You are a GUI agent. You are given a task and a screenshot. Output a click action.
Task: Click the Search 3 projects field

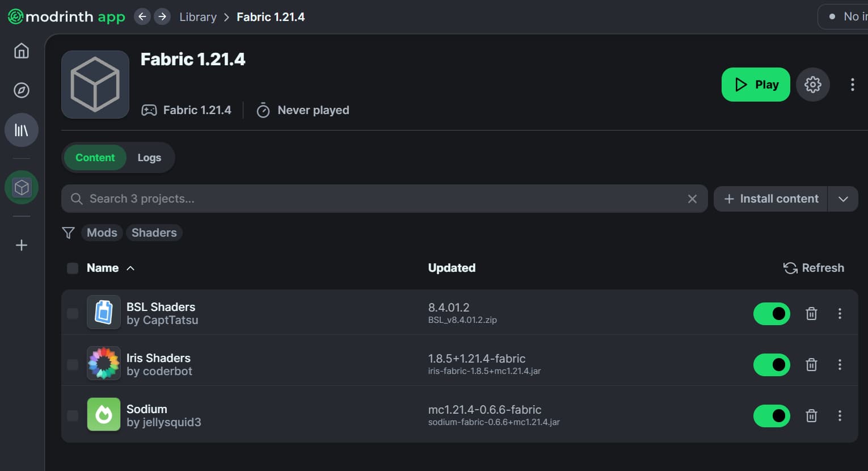pyautogui.click(x=384, y=199)
